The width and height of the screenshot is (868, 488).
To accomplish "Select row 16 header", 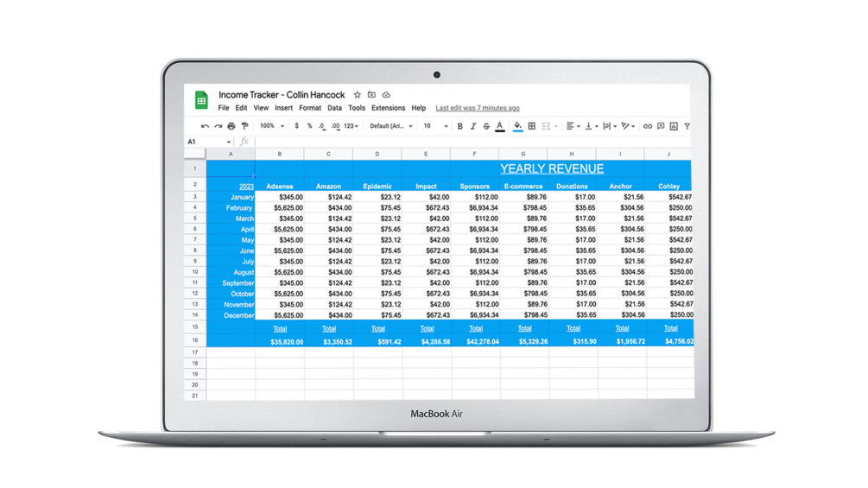I will pyautogui.click(x=195, y=340).
